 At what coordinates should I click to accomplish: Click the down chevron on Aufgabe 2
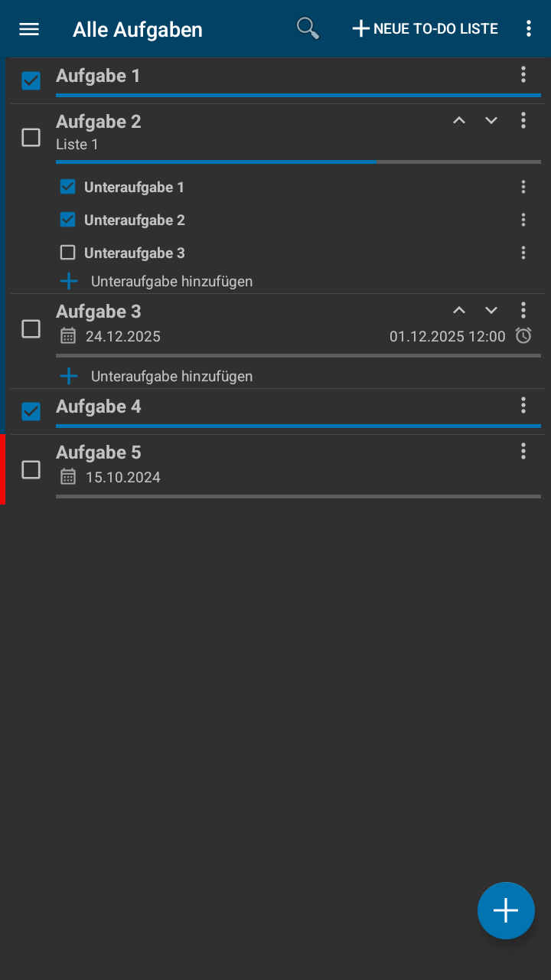tap(491, 120)
